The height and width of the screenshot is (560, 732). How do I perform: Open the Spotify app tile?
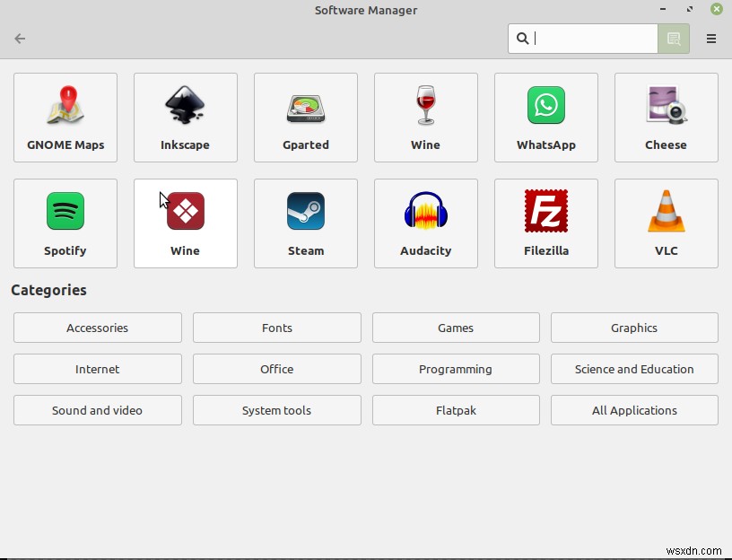coord(65,223)
